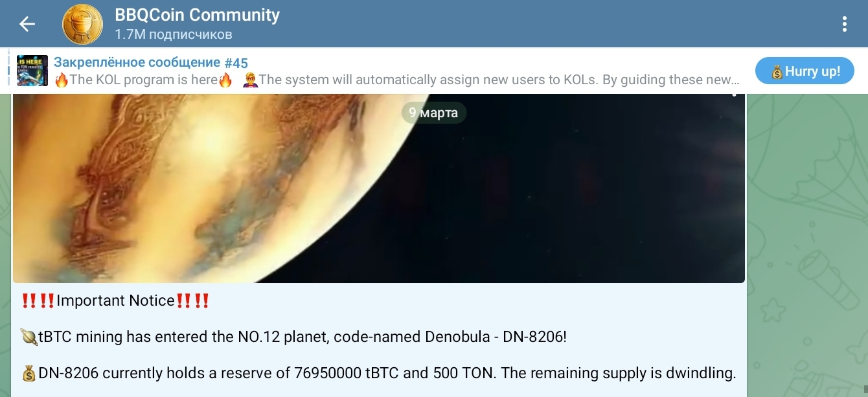
Task: Open the three-dot more options menu
Action: [844, 24]
